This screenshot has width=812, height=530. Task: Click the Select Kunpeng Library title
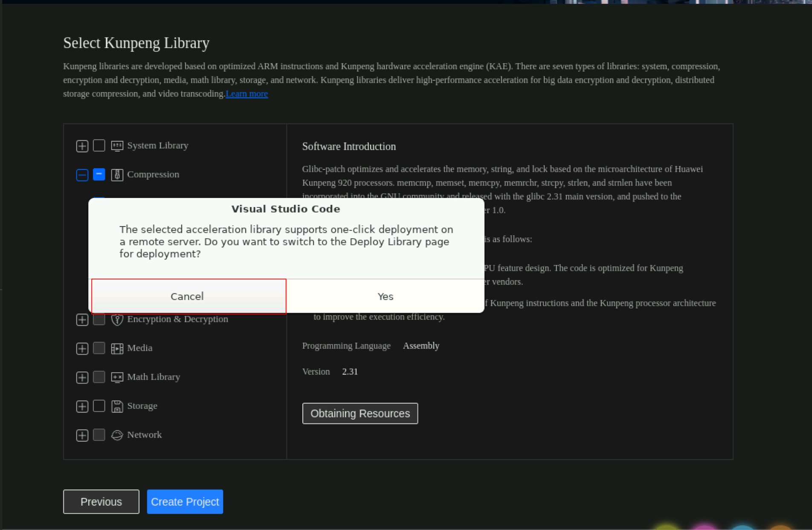[x=136, y=43]
